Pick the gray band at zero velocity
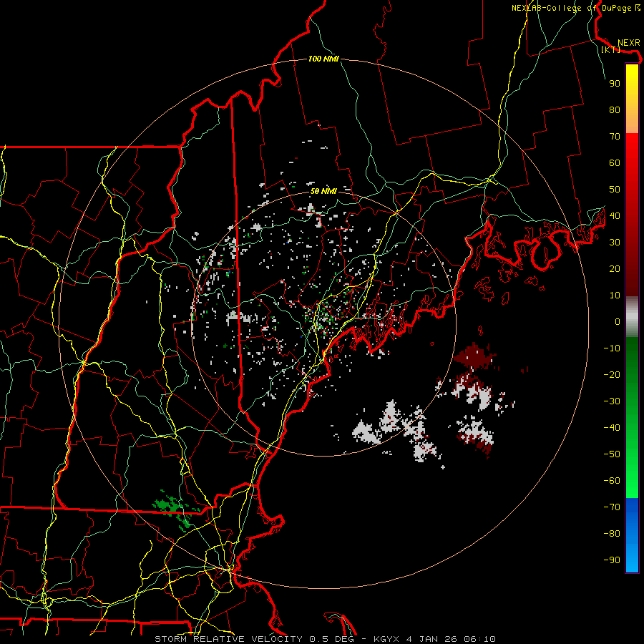This screenshot has height=644, width=644. (x=632, y=317)
